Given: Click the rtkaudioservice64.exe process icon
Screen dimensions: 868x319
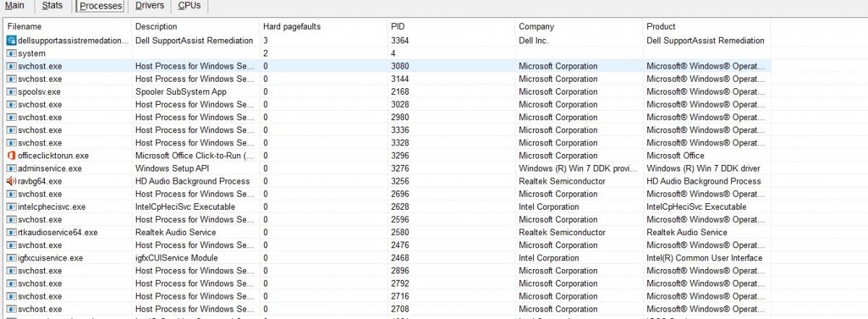Looking at the screenshot, I should pos(11,232).
